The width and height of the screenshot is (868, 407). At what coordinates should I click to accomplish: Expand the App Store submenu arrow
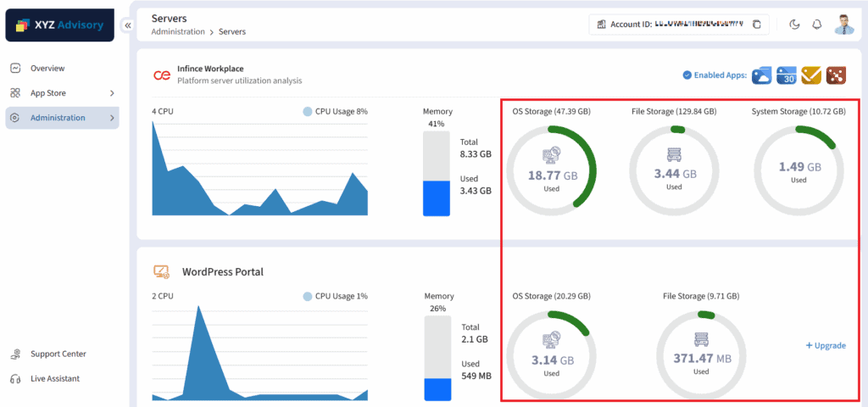click(x=112, y=93)
